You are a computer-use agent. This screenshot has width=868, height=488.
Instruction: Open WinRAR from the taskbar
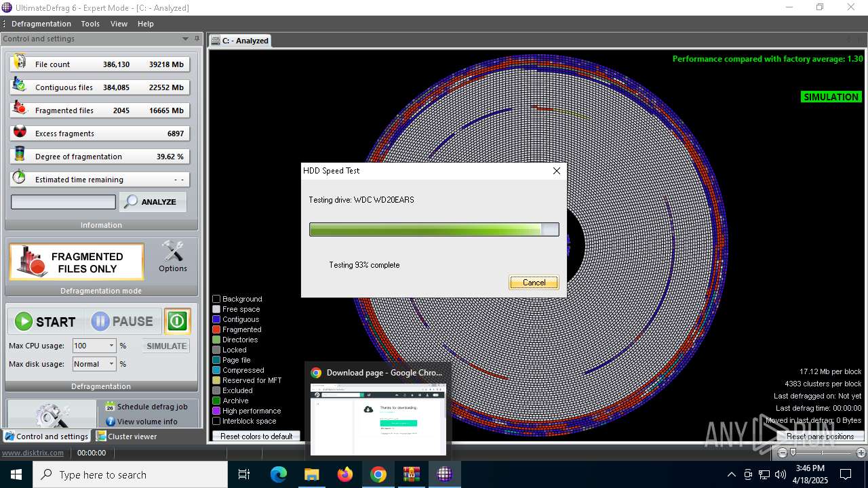(412, 474)
